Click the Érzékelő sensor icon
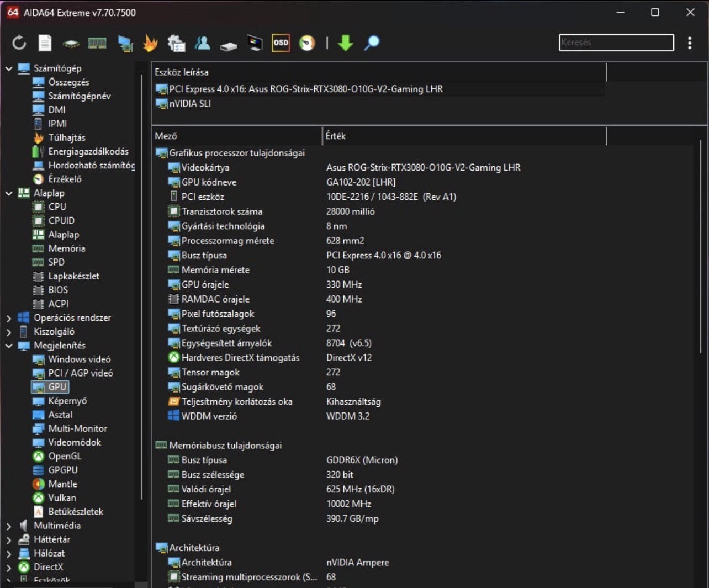Screen dimensions: 709x588 pyautogui.click(x=38, y=179)
